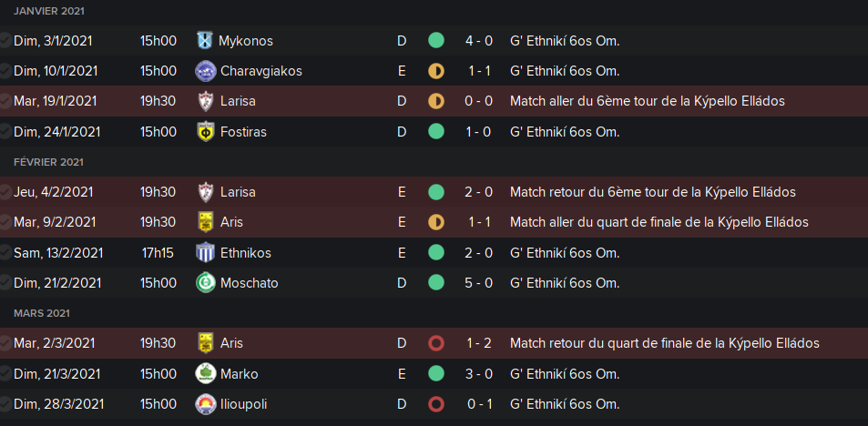
Task: Click the Marko club badge
Action: 205,374
